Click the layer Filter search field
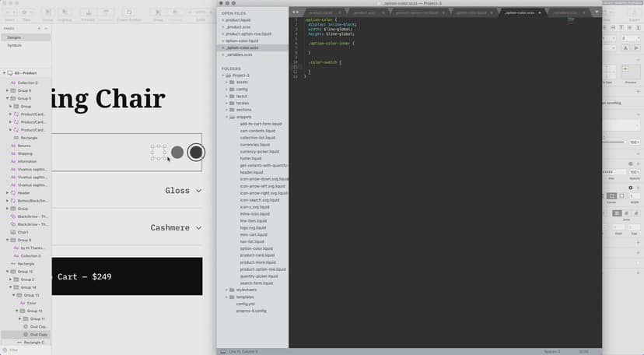This screenshot has height=355, width=644. 27,350
